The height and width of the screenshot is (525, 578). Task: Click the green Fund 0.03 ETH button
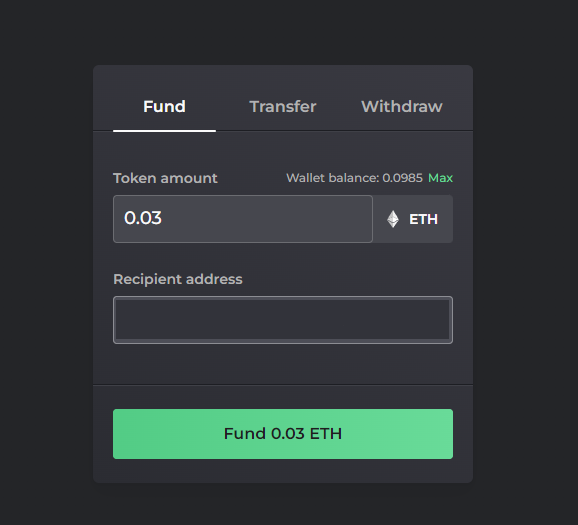[x=283, y=434]
